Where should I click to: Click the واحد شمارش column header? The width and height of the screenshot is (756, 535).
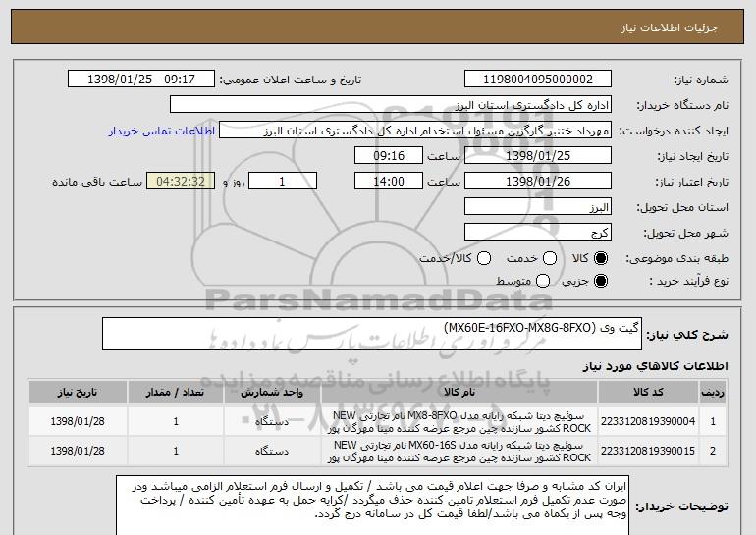[x=272, y=393]
